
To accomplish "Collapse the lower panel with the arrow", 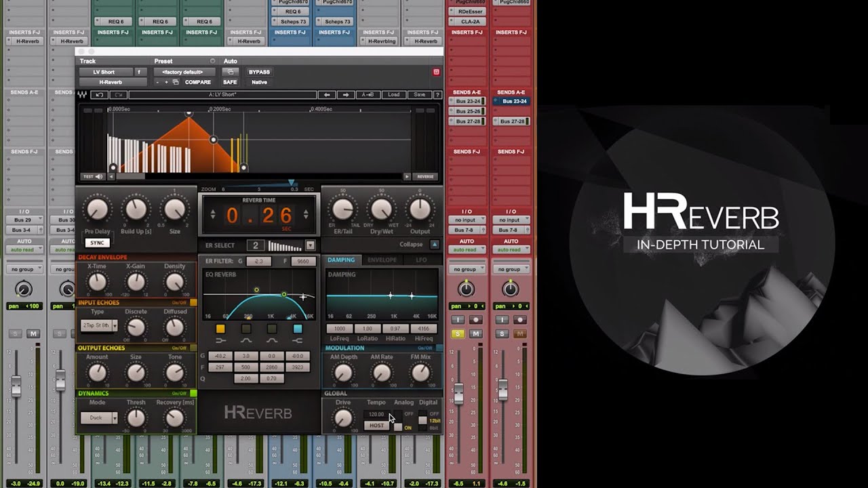I will [x=435, y=245].
